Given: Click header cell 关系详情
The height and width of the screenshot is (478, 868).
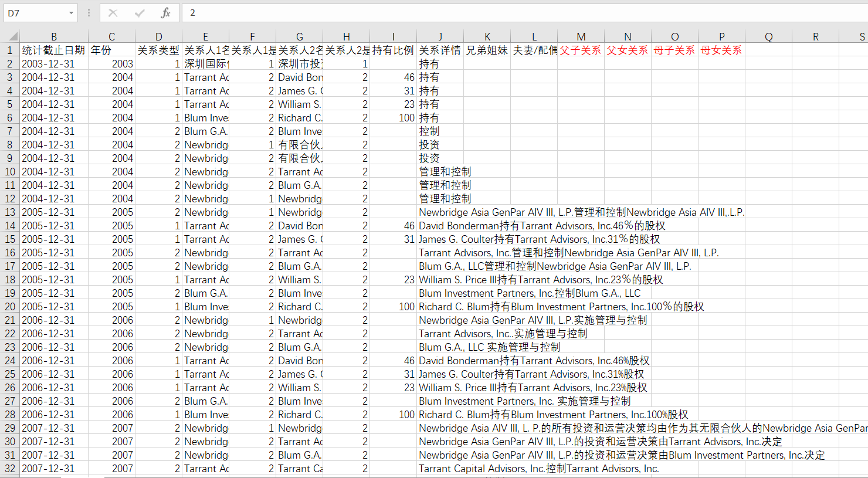Looking at the screenshot, I should click(x=440, y=50).
